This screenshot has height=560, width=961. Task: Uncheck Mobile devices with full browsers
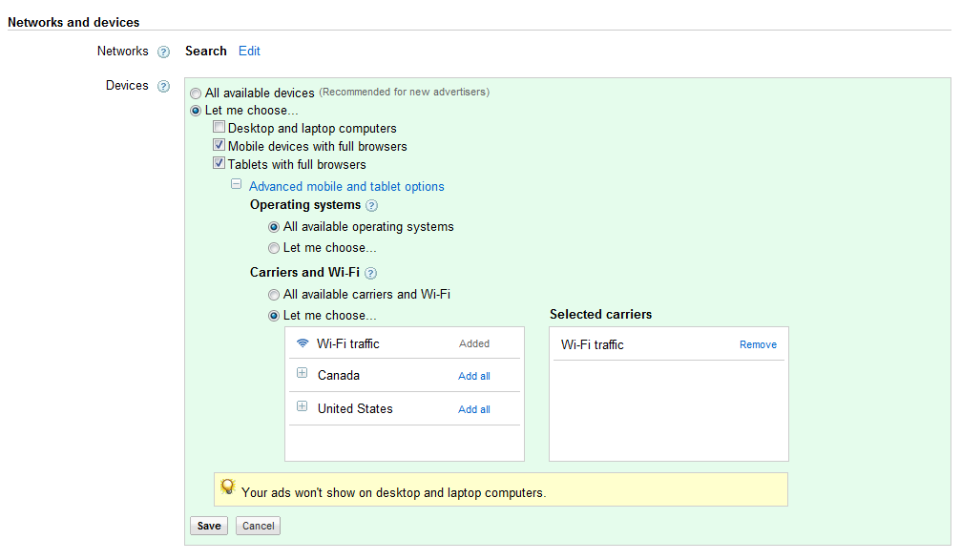coord(219,146)
